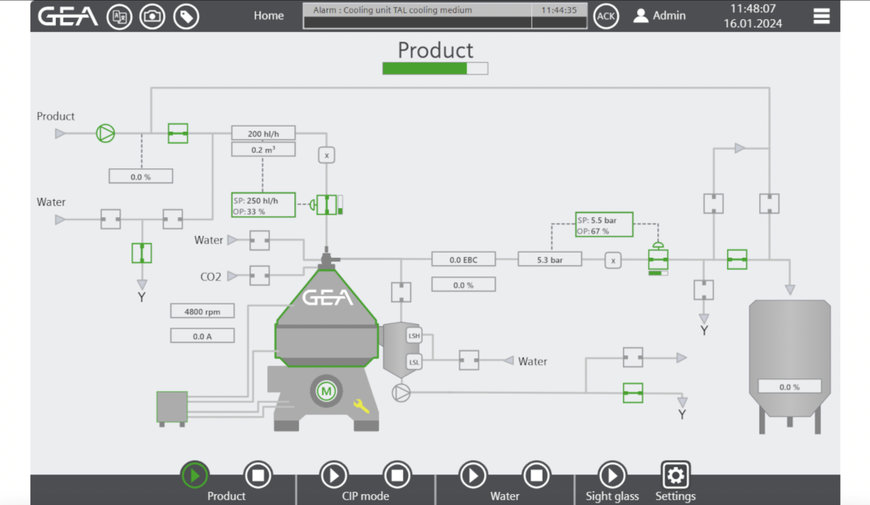This screenshot has height=505, width=870.
Task: Open the SP 5.5 bar pressure controller
Action: 604,225
